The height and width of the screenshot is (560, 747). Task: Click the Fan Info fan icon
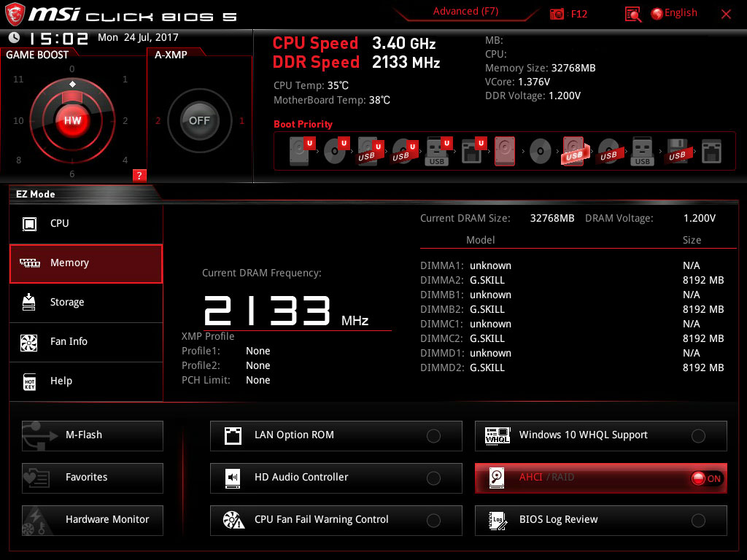click(x=29, y=342)
